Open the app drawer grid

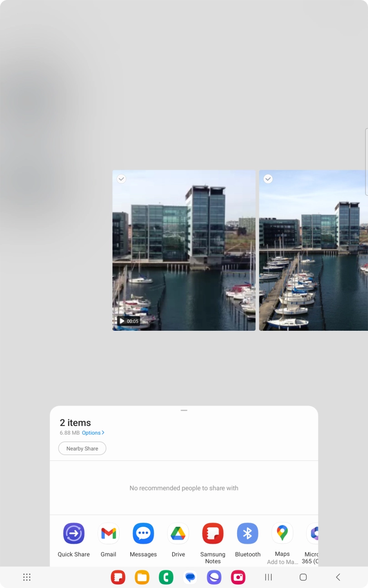(x=27, y=577)
